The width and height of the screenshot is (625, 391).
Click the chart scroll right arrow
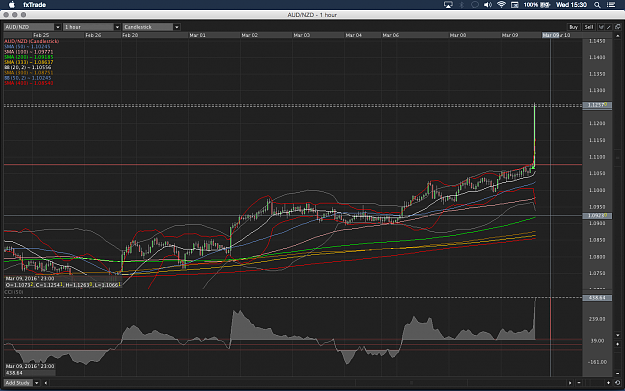(x=570, y=383)
